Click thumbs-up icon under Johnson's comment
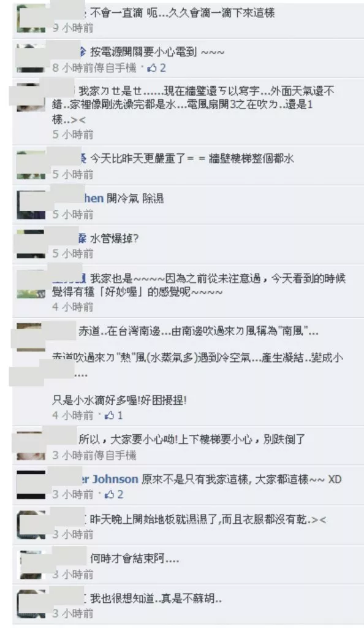The width and height of the screenshot is (364, 628). point(109,495)
